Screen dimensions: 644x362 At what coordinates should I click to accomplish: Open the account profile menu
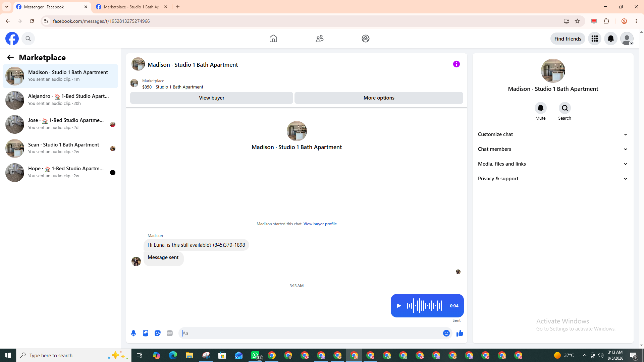pyautogui.click(x=627, y=39)
